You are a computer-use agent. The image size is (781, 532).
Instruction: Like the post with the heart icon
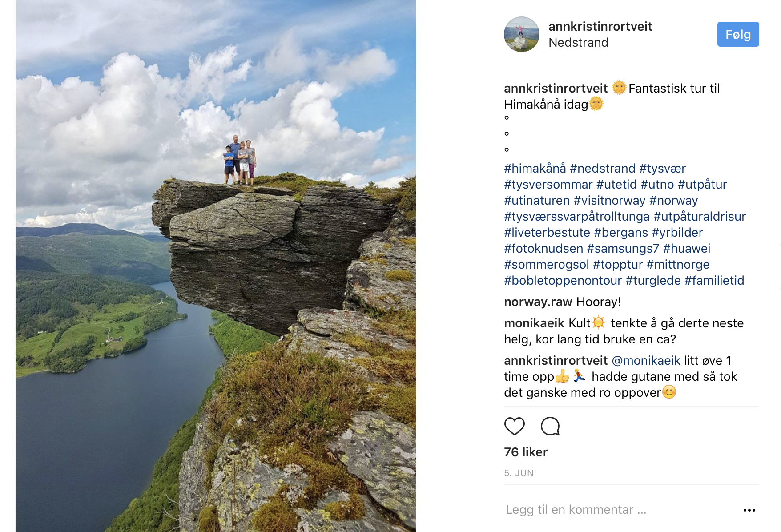pos(514,426)
